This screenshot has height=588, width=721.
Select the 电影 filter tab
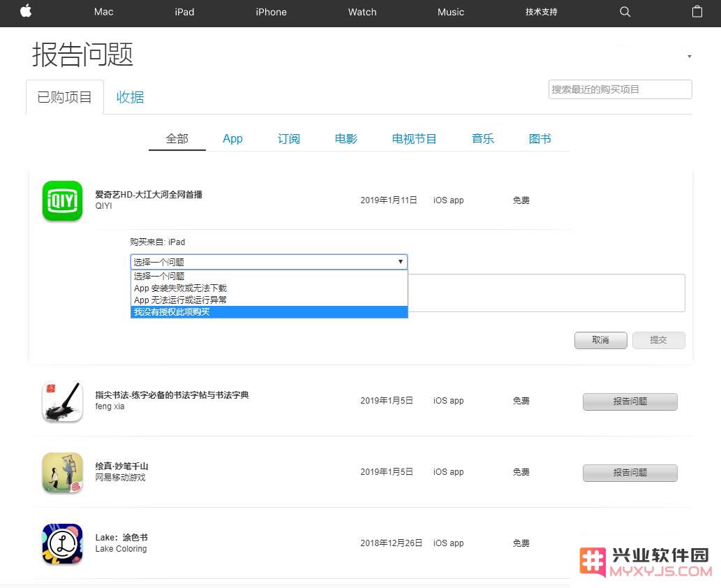click(345, 138)
